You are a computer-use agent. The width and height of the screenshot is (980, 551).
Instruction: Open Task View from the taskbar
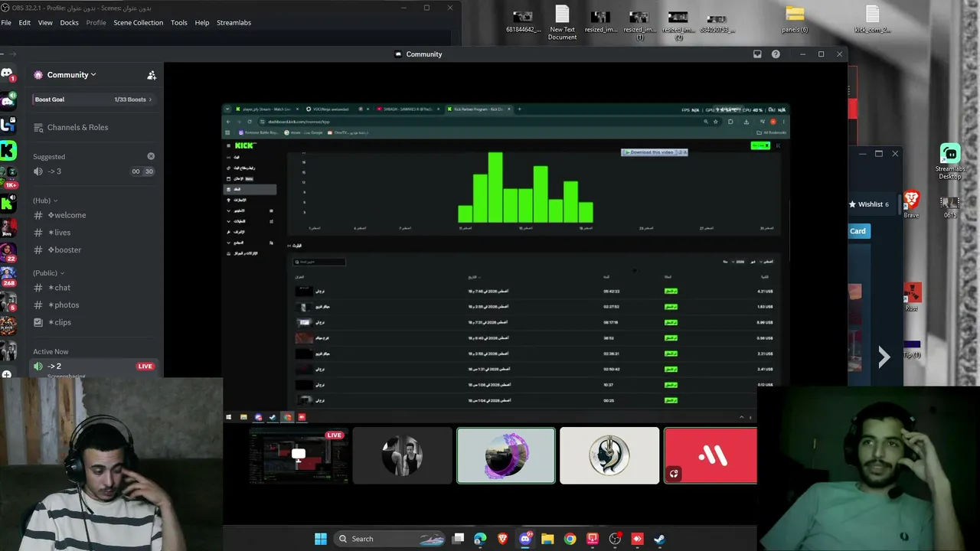click(x=458, y=539)
